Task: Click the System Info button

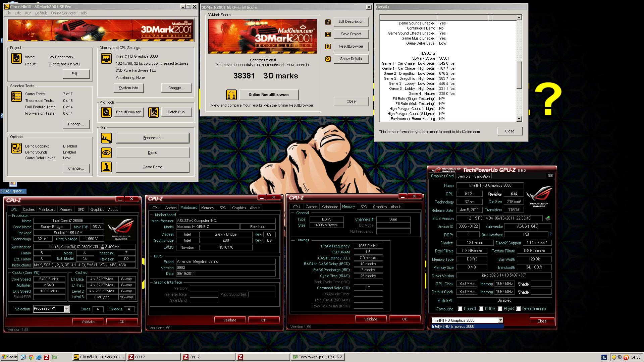Action: click(x=128, y=88)
